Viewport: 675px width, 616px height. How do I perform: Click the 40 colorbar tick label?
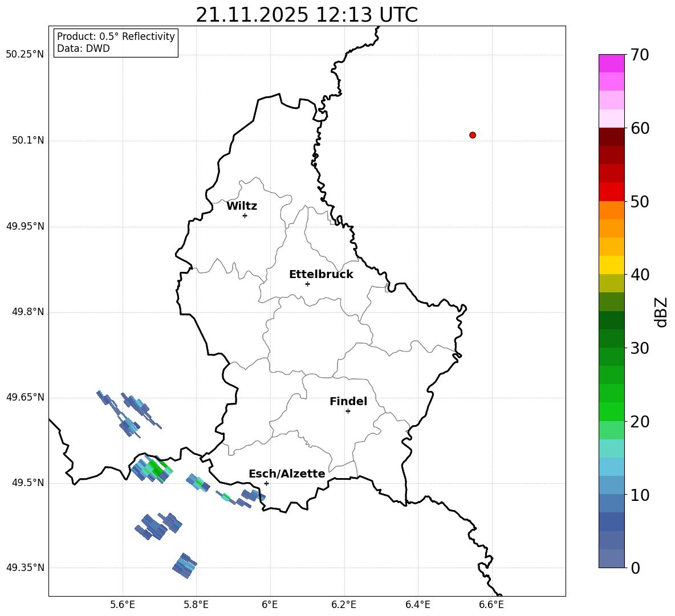coord(640,275)
